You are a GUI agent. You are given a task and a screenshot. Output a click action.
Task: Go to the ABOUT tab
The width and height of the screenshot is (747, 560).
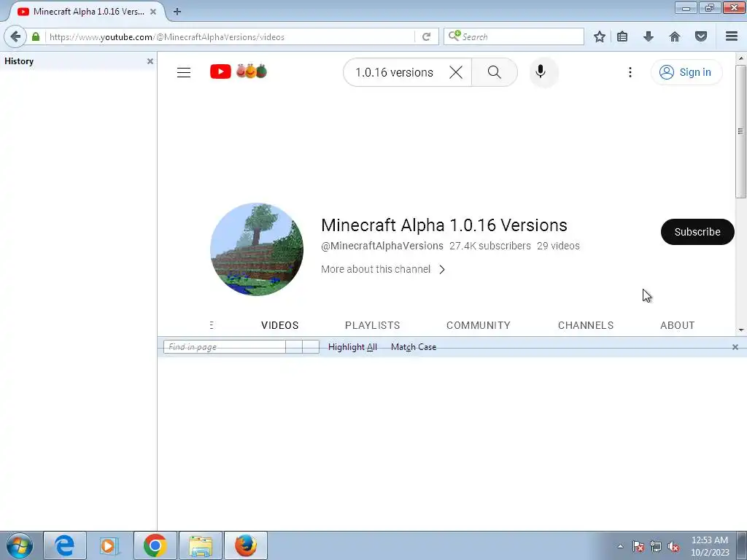pos(678,325)
